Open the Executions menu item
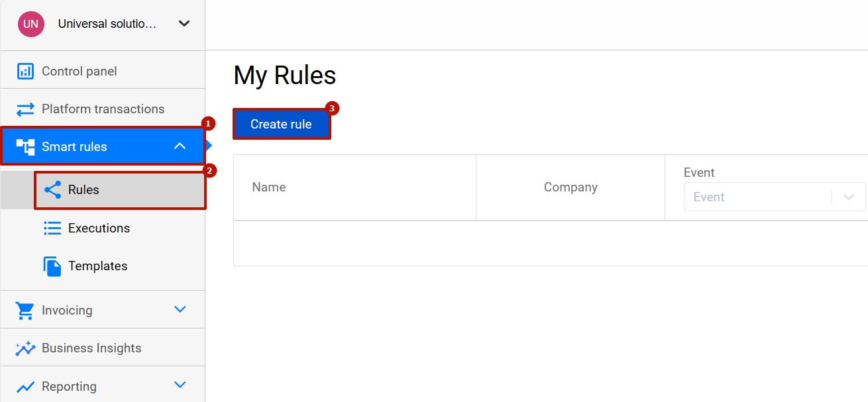The height and width of the screenshot is (402, 868). point(99,228)
